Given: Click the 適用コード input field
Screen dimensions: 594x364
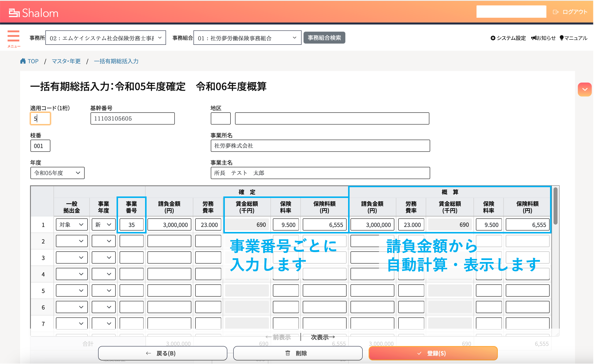Looking at the screenshot, I should (x=40, y=119).
